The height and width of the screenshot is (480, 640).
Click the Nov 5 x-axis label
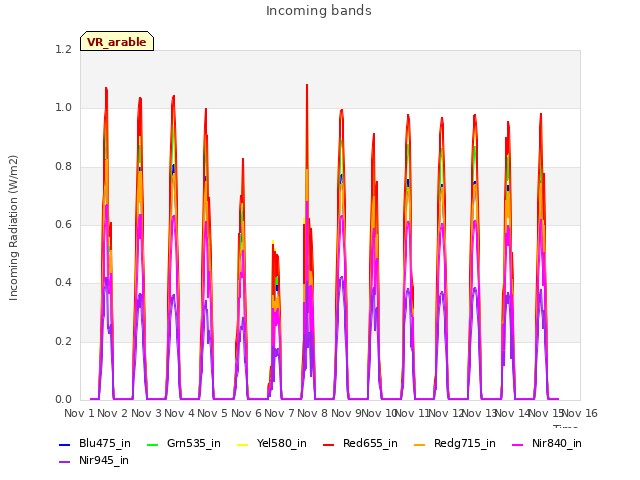213,413
